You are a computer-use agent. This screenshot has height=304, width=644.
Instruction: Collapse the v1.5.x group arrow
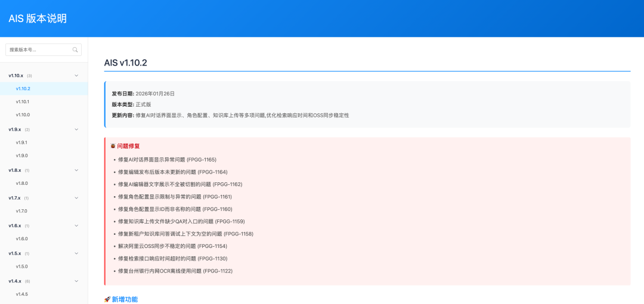[x=76, y=253]
